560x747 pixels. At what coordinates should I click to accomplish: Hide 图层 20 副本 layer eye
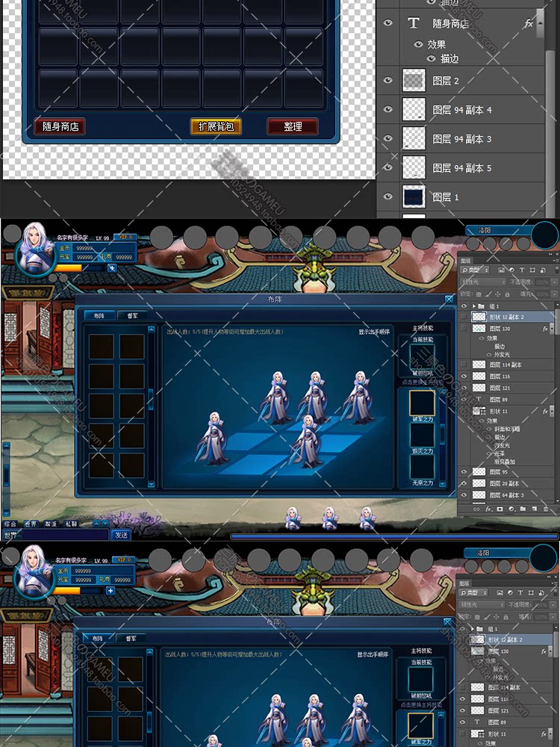[x=464, y=483]
